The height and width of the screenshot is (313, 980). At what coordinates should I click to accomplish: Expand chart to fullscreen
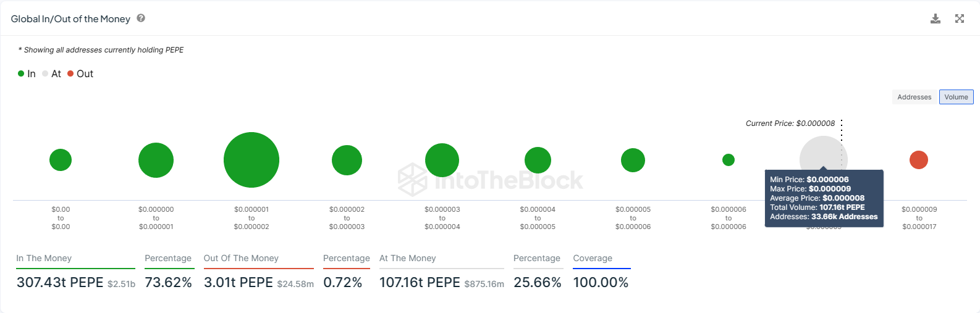[960, 19]
